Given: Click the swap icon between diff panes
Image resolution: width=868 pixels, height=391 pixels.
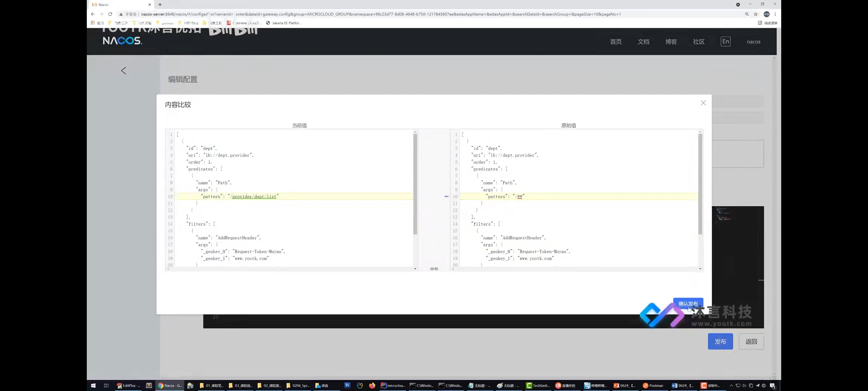Looking at the screenshot, I should pyautogui.click(x=434, y=269).
